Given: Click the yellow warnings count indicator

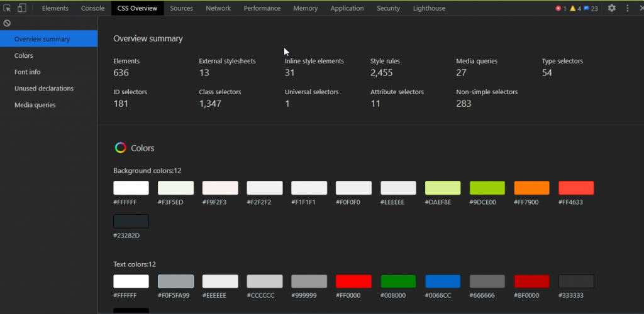Looking at the screenshot, I should [575, 9].
